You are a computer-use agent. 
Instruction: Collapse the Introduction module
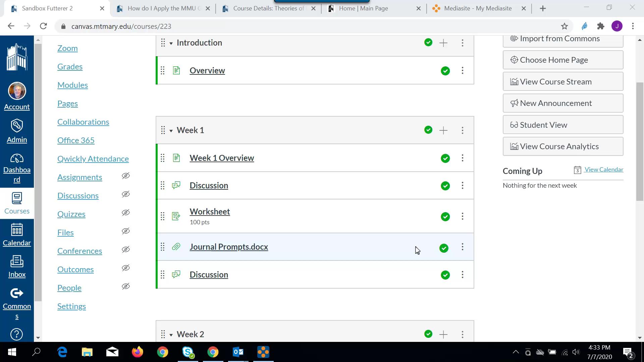(x=171, y=43)
